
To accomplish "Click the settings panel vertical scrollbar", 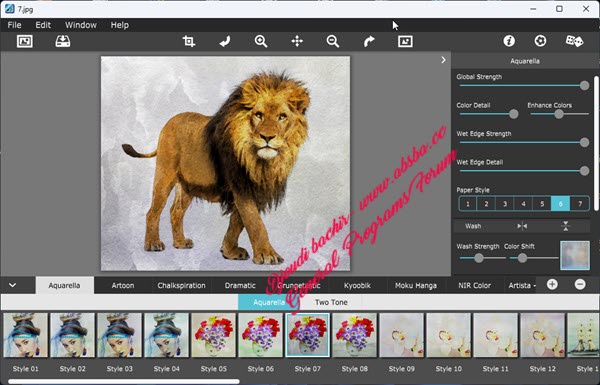I will click(596, 144).
